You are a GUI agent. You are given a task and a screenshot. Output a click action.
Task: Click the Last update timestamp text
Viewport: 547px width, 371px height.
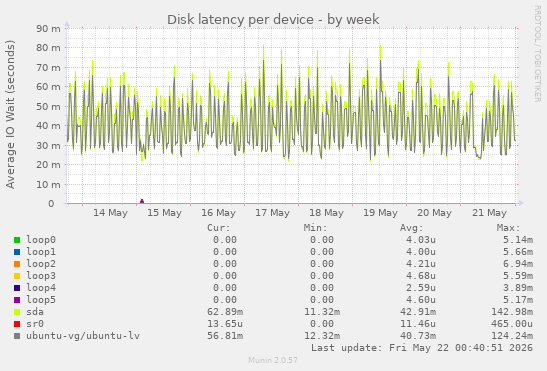(422, 348)
